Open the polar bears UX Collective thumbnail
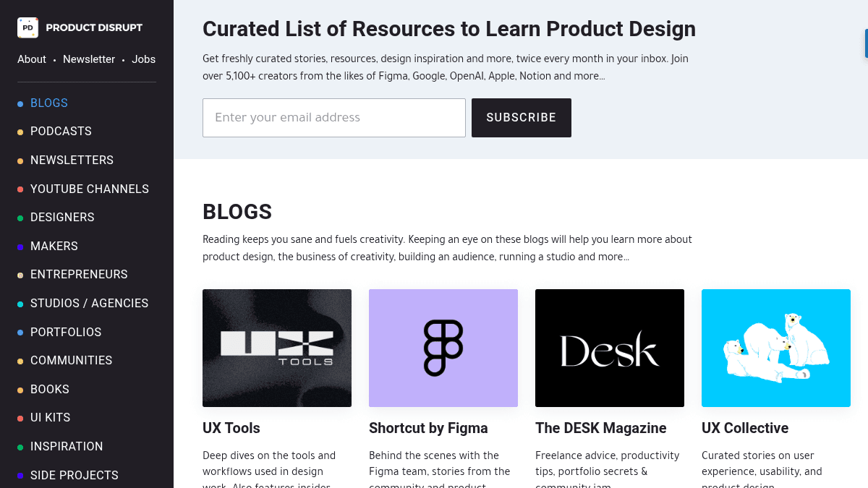Viewport: 868px width, 488px height. (776, 348)
